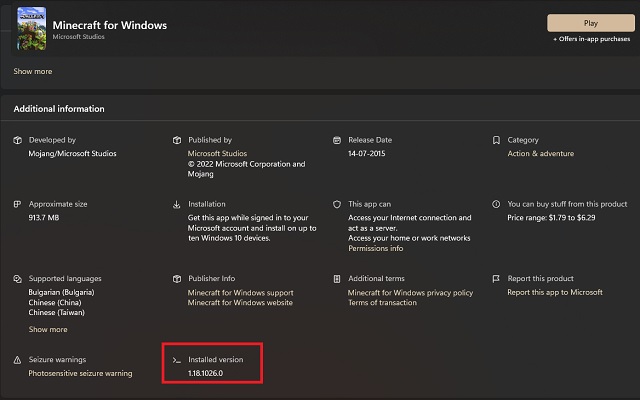Screen dimensions: 640x400
Task: Click the This app can shield icon
Action: (337, 204)
